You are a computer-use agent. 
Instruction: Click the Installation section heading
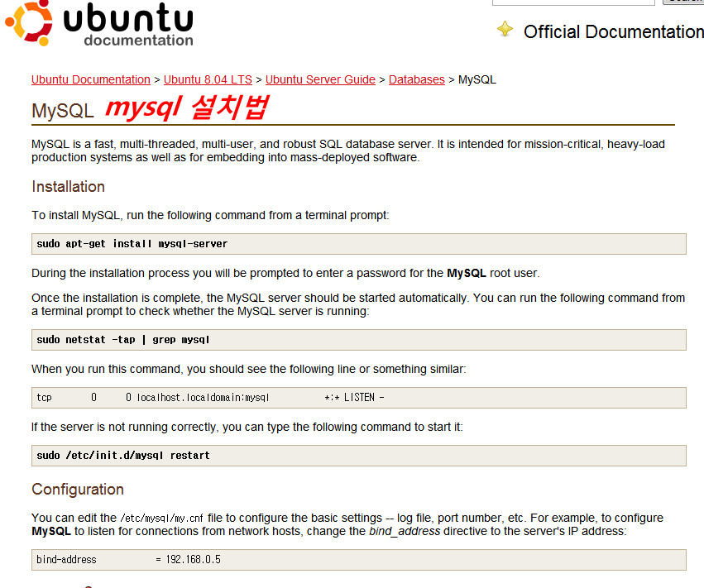click(68, 187)
